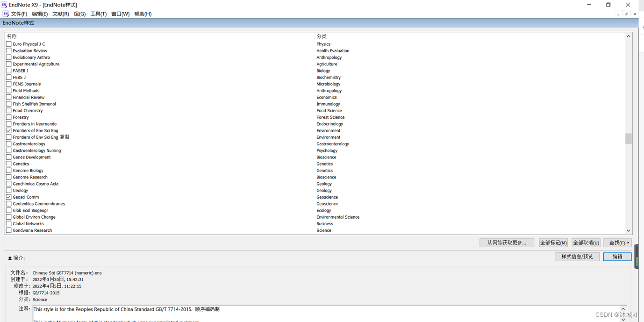Click the 注释 text box scroll up arrow
644x322 pixels.
623,309
